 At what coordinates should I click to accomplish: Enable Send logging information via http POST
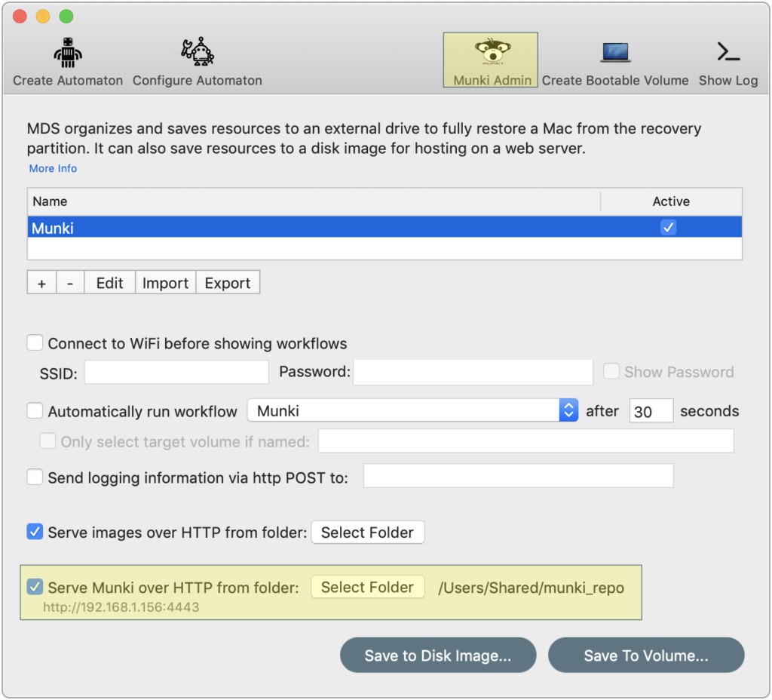35,477
